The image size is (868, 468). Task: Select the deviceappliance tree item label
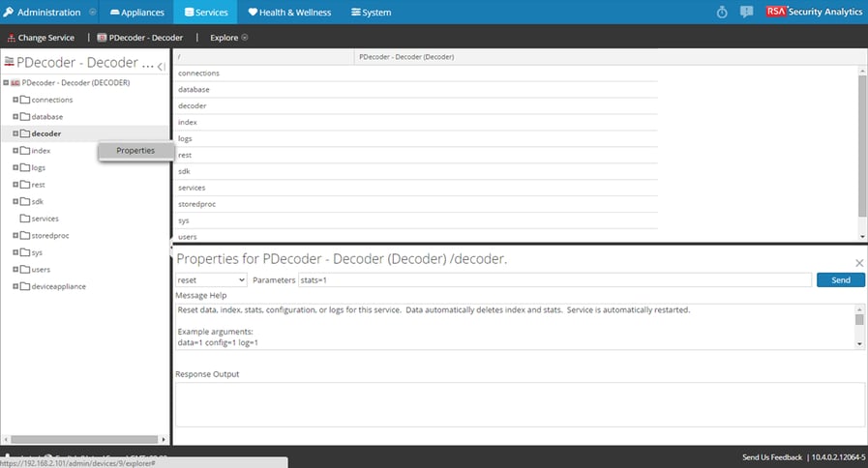click(59, 286)
